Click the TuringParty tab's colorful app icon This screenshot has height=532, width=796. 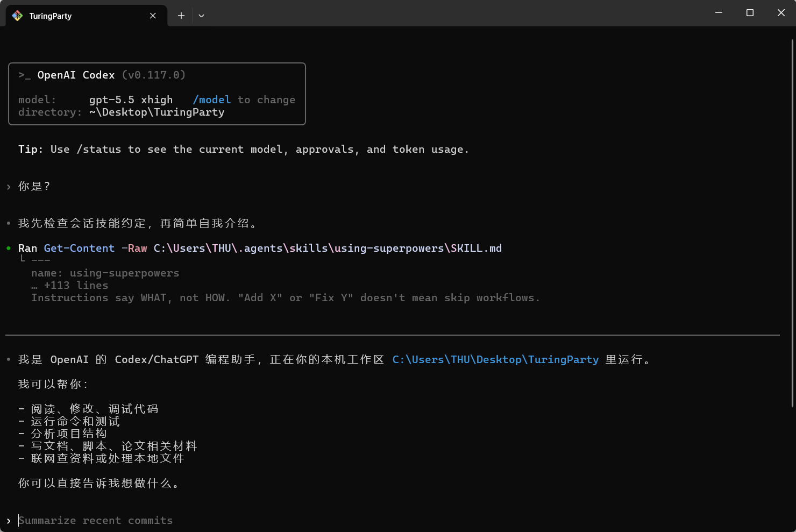click(x=17, y=16)
